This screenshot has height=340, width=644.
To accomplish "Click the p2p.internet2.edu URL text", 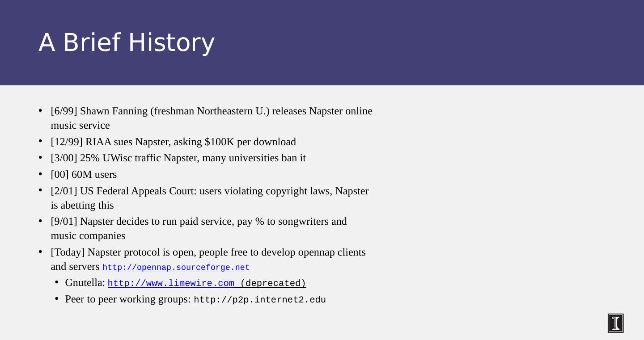I will point(260,300).
